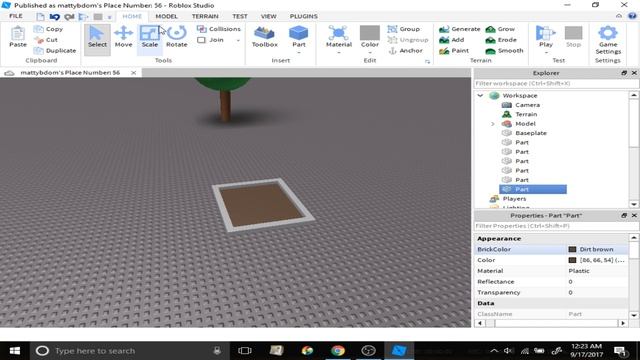Use the terrain Smooth tool
Viewport: 640px width, 360px height.
coord(504,50)
